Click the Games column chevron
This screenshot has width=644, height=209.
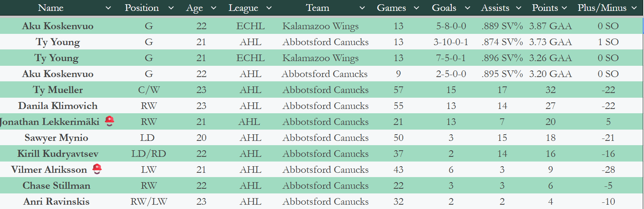(416, 8)
